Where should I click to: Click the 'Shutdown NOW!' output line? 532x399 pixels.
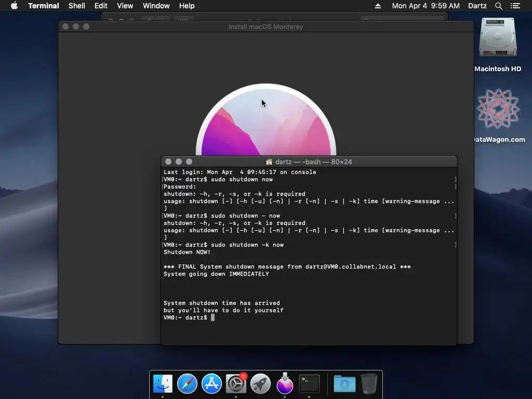(x=187, y=252)
